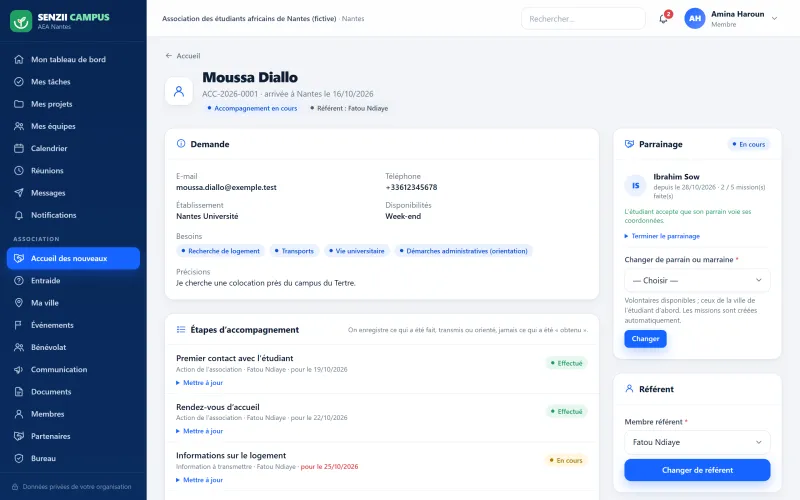Focus the Rechercher search field

click(583, 19)
